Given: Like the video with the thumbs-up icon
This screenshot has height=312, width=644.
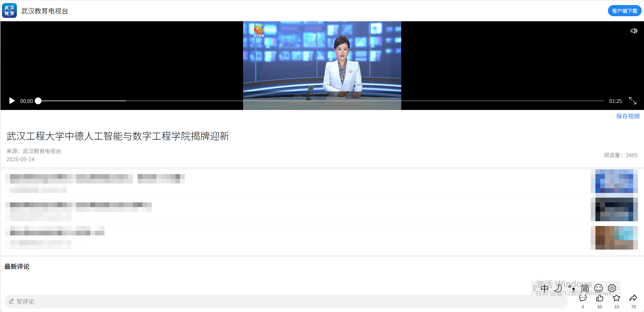Looking at the screenshot, I should pyautogui.click(x=599, y=298).
